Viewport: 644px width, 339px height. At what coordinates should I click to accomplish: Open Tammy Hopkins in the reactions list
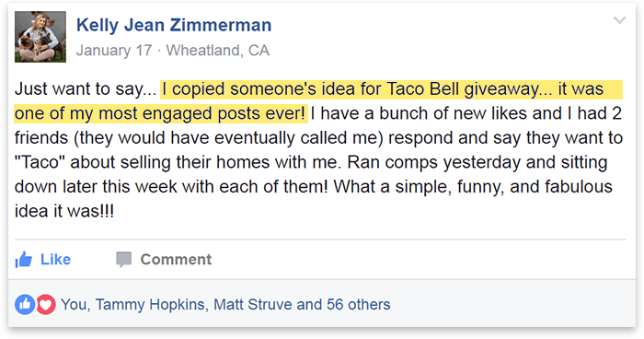point(150,304)
